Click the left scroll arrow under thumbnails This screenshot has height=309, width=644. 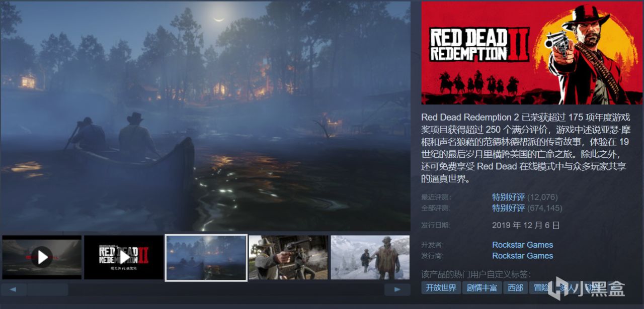click(14, 289)
